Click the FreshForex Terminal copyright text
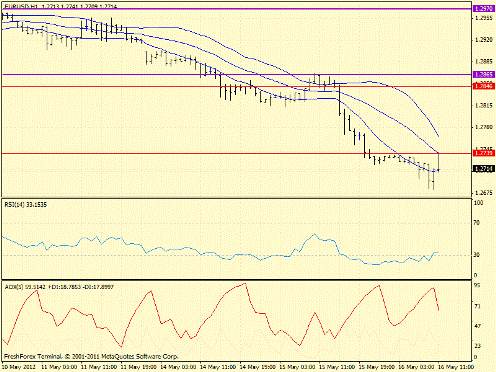This screenshot has width=496, height=372. point(91,356)
